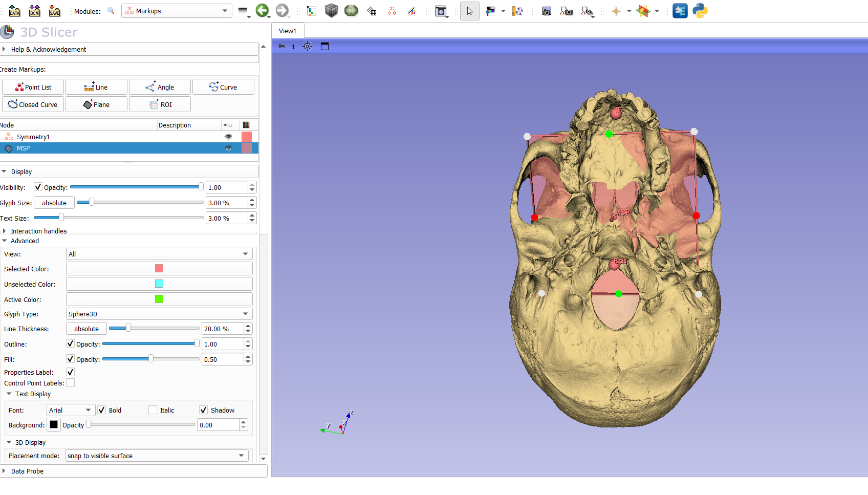Click the load DICOM data icon
This screenshot has height=495, width=868.
point(34,11)
